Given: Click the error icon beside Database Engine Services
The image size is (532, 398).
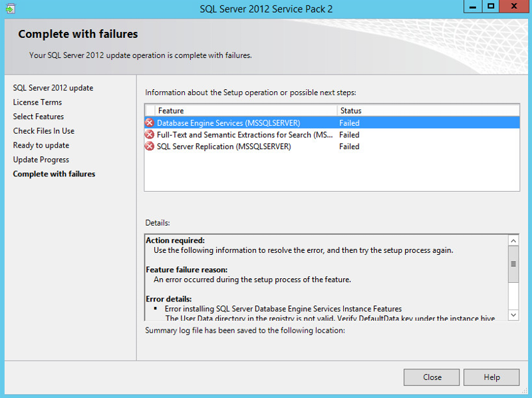Looking at the screenshot, I should pos(149,122).
